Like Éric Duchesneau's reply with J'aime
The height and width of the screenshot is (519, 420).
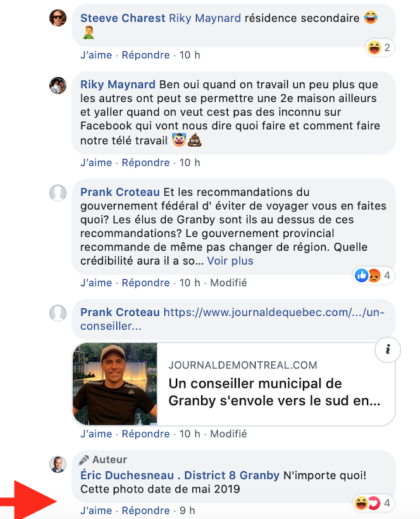click(x=96, y=510)
